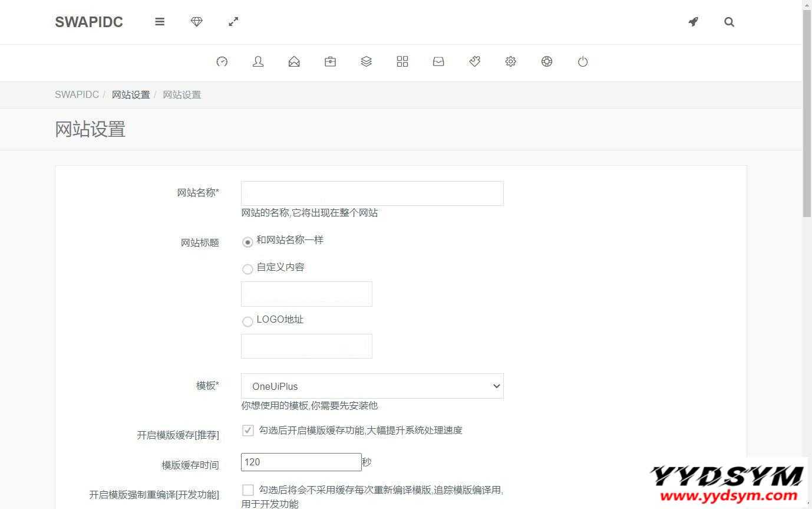Viewport: 812px width, 509px height.
Task: Click the briefcase icon in navigation
Action: point(330,61)
